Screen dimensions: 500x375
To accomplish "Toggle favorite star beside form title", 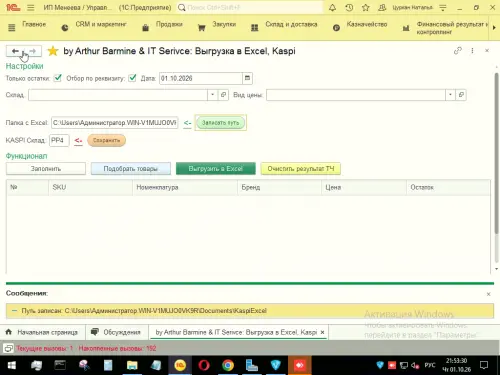I will click(53, 51).
